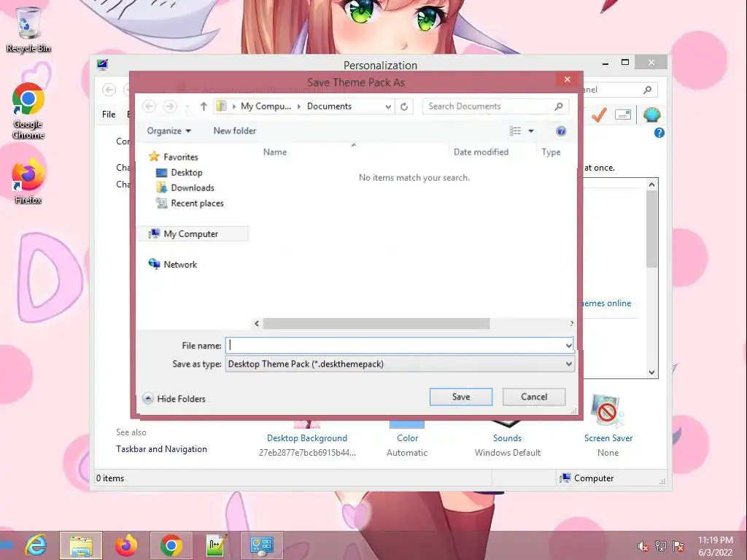Expand the My Compu... path chevron
Screen dimensions: 747x560
pyautogui.click(x=298, y=106)
